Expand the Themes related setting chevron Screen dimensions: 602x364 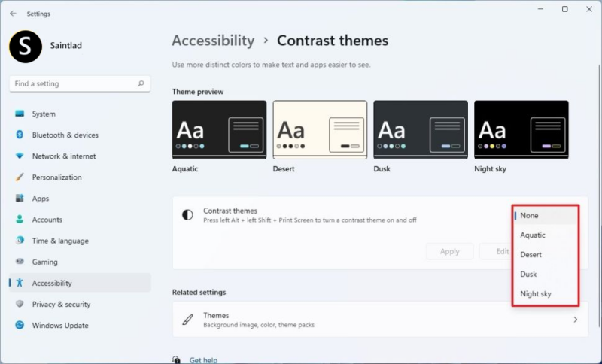point(576,320)
